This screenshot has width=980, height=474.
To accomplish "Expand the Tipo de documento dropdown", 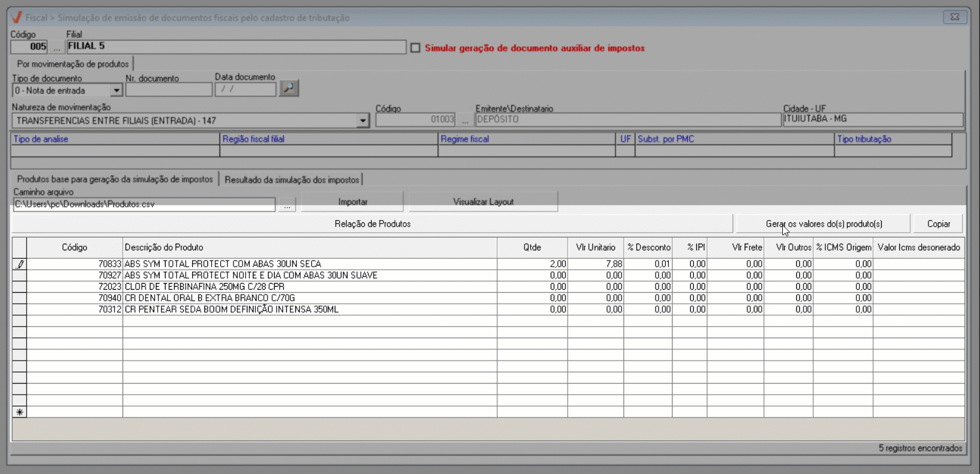I will pos(116,90).
